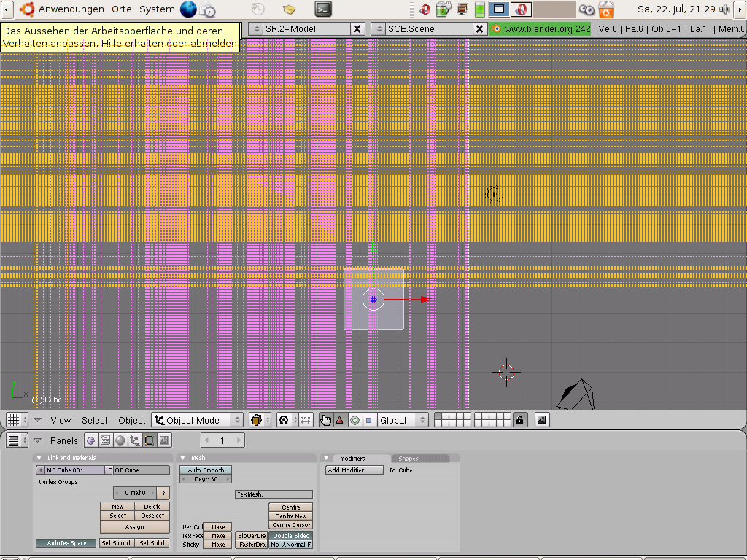Click the Degr: 30 angle slider
This screenshot has height=560, width=747.
coord(206,479)
